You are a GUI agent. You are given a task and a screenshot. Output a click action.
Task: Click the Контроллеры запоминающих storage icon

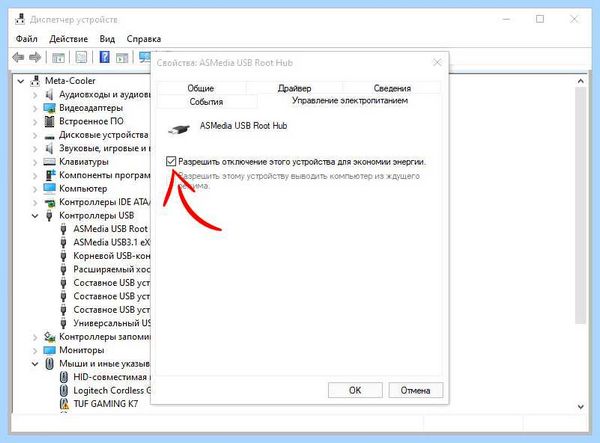pos(49,337)
